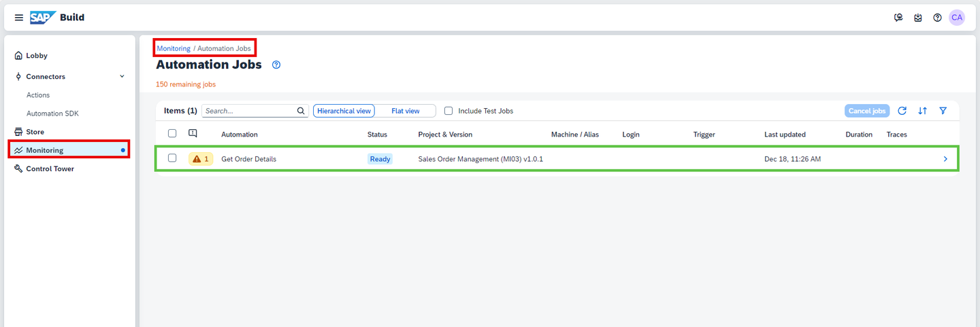Open the help icon in top header
This screenshot has height=327, width=980.
[x=937, y=18]
